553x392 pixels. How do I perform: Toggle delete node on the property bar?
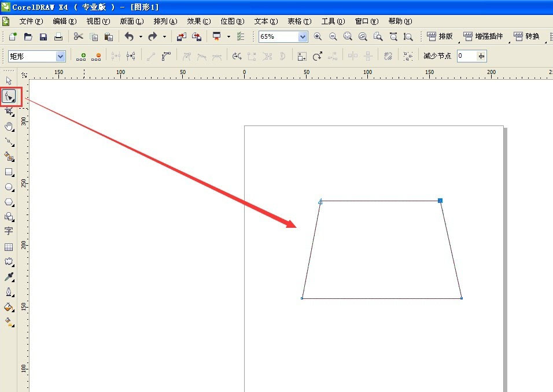click(97, 56)
